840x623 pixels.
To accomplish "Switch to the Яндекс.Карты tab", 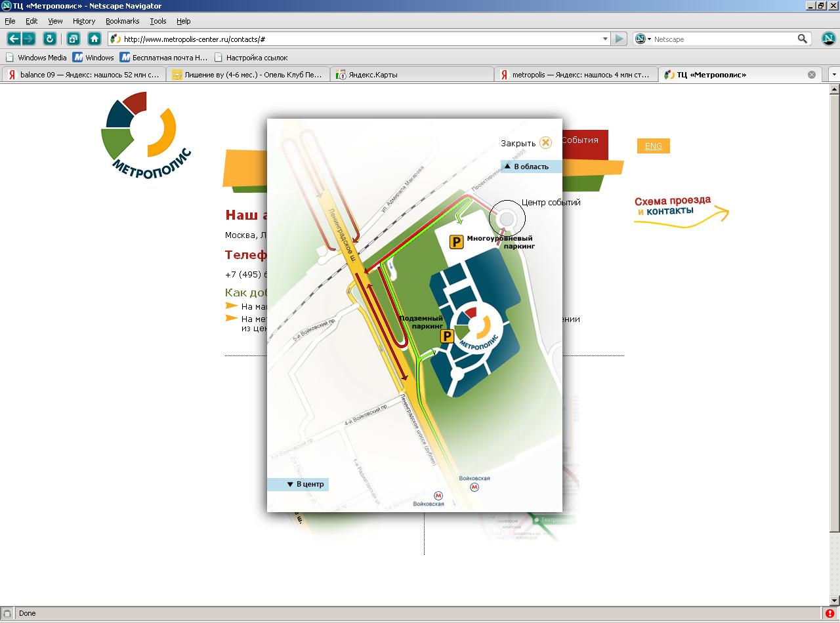I will pos(412,75).
